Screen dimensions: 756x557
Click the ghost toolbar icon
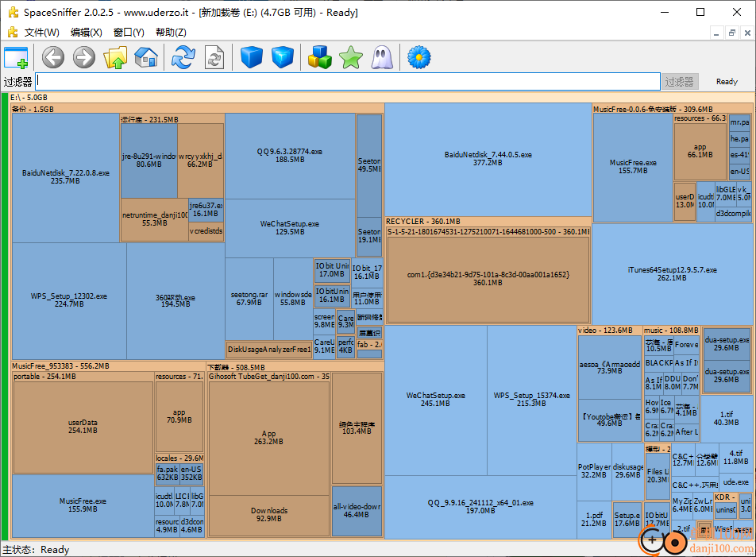point(382,57)
